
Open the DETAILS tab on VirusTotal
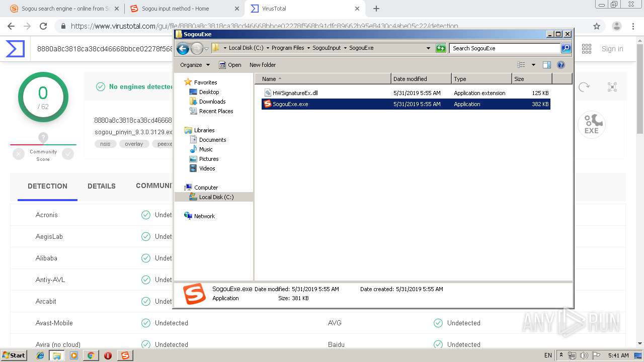pos(102,186)
